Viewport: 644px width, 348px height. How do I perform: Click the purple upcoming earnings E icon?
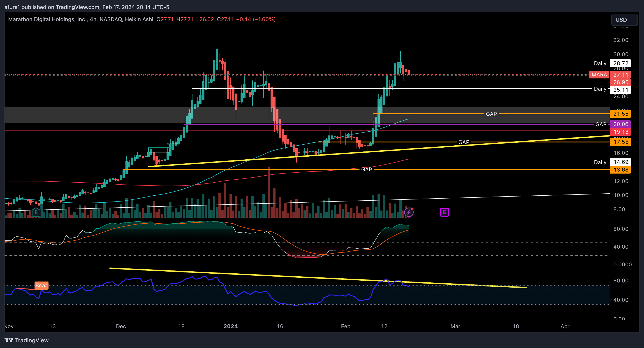444,212
